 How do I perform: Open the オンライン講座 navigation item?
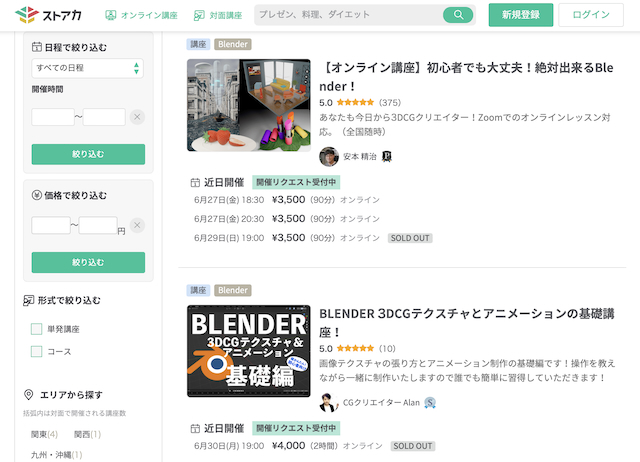pos(141,16)
